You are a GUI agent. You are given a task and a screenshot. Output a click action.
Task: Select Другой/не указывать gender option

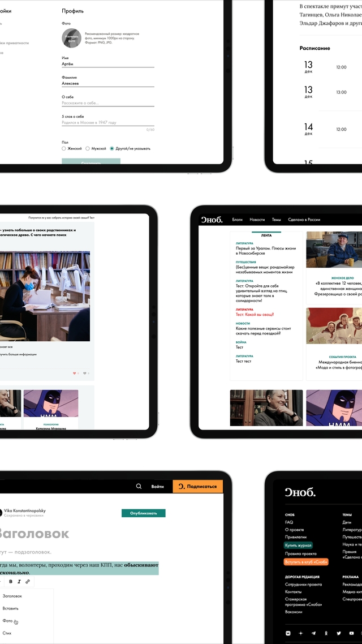[131, 149]
